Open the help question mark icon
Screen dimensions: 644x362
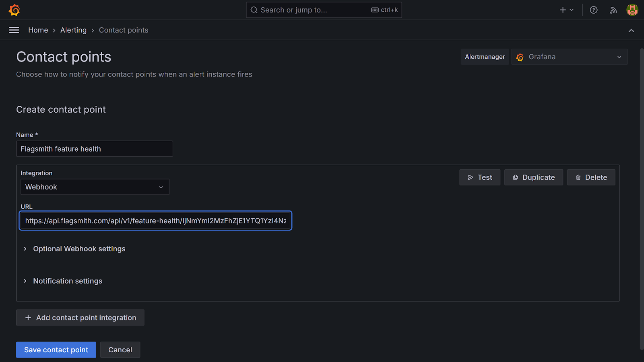pyautogui.click(x=594, y=10)
